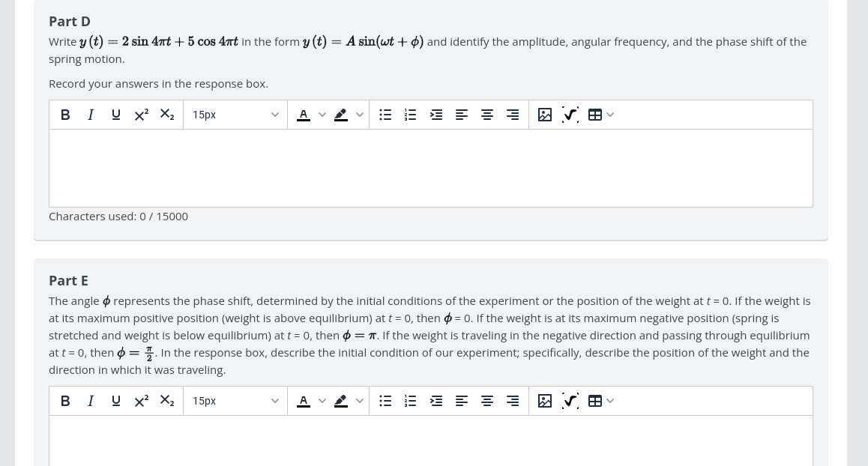Click inside the Part D response box

pyautogui.click(x=431, y=168)
